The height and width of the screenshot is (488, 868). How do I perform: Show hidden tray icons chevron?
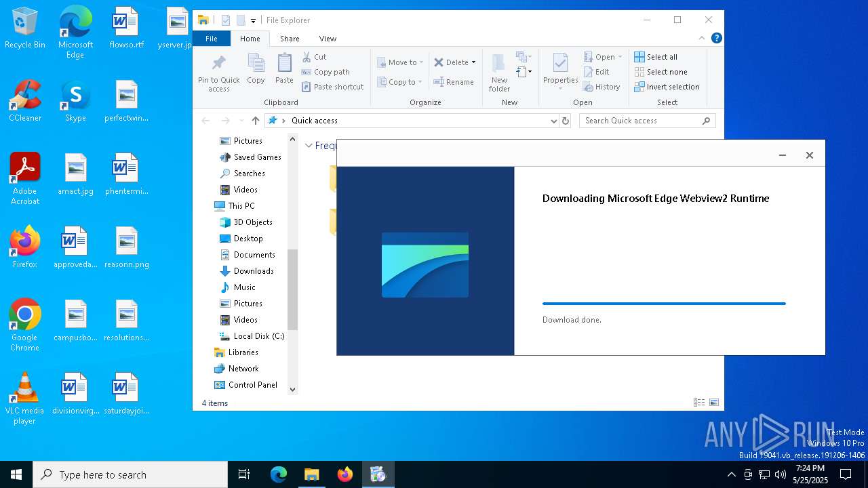731,474
